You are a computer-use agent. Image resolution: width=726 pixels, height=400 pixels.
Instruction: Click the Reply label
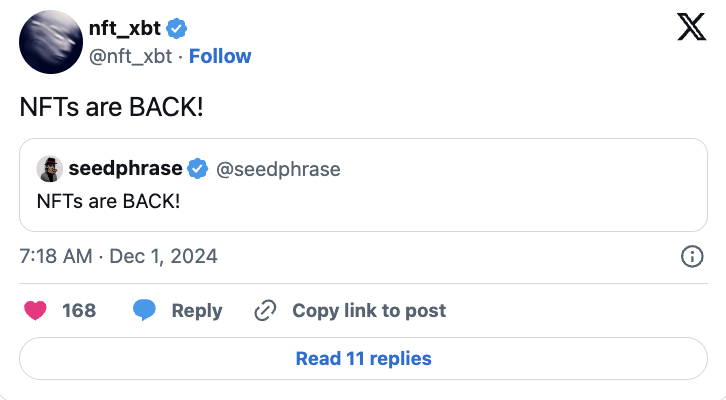pos(197,310)
